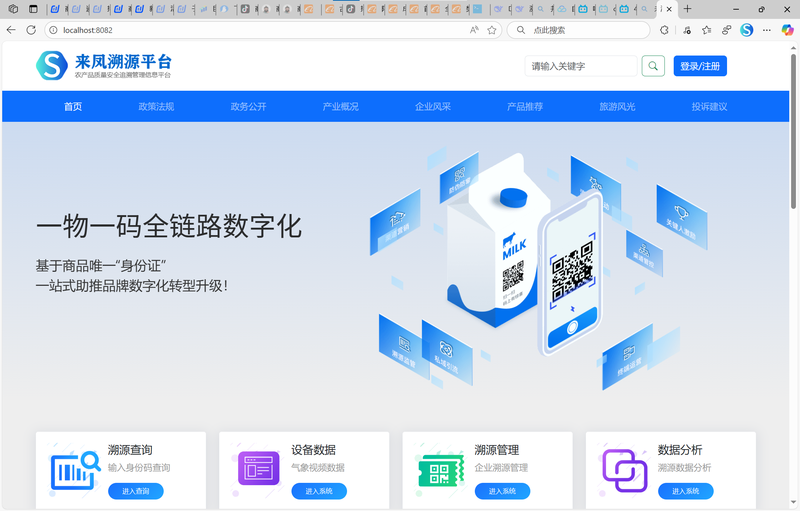800x511 pixels.
Task: Click the 溯源数据分析 subtitle
Action: [x=684, y=468]
